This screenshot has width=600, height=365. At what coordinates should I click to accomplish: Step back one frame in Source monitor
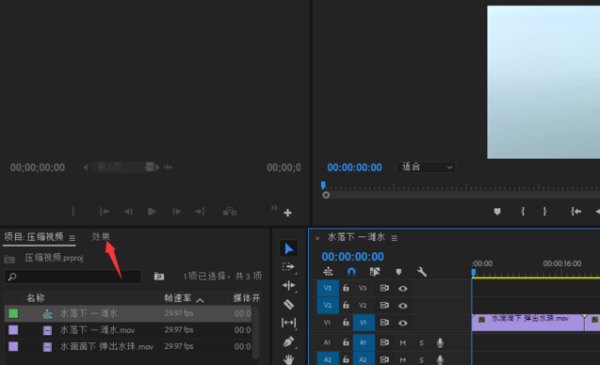click(x=128, y=211)
